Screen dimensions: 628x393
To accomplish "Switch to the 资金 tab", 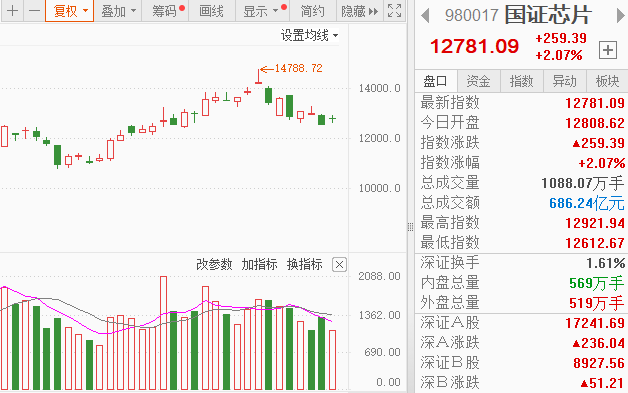I will (x=479, y=81).
